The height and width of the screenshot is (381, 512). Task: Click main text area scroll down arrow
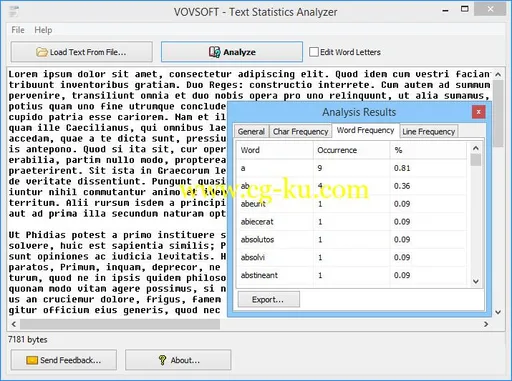498,312
